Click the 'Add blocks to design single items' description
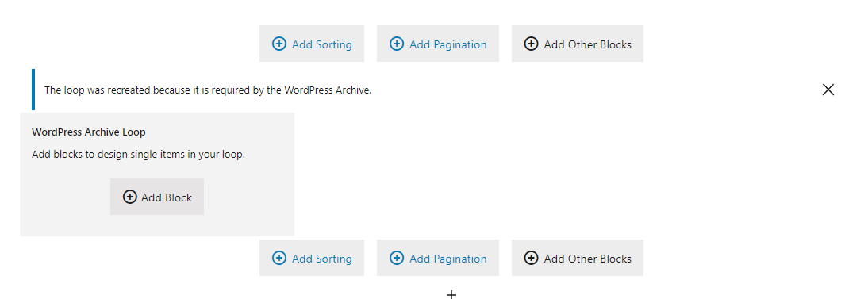This screenshot has height=299, width=868. coord(138,155)
